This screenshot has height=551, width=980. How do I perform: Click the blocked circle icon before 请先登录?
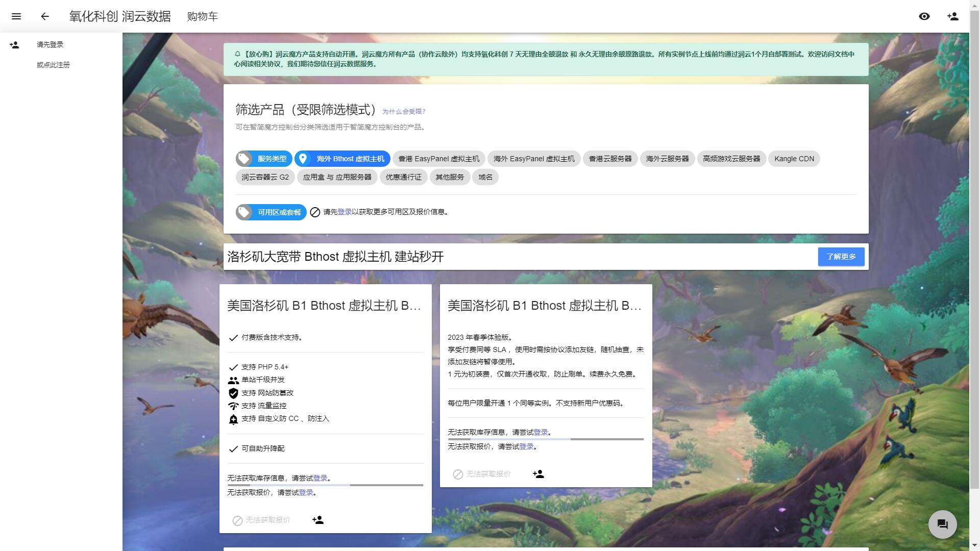(315, 212)
